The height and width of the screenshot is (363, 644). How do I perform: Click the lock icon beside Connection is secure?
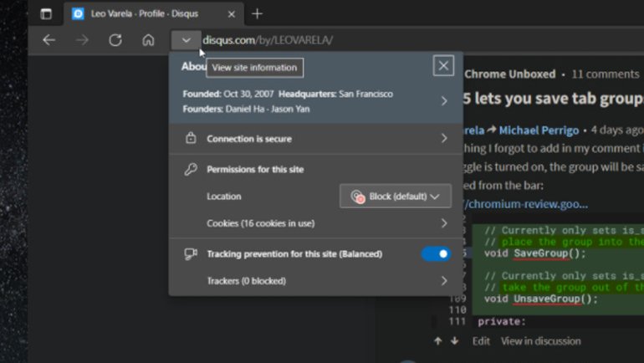click(191, 138)
